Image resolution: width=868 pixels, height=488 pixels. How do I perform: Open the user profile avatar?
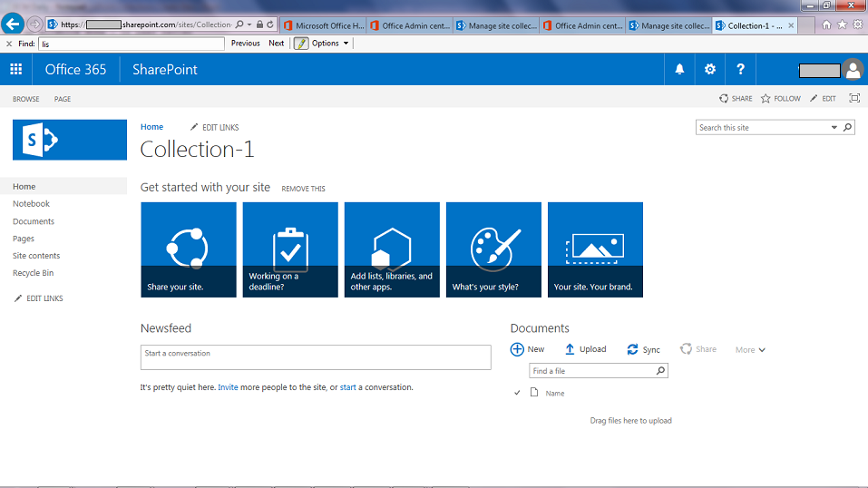tap(853, 70)
